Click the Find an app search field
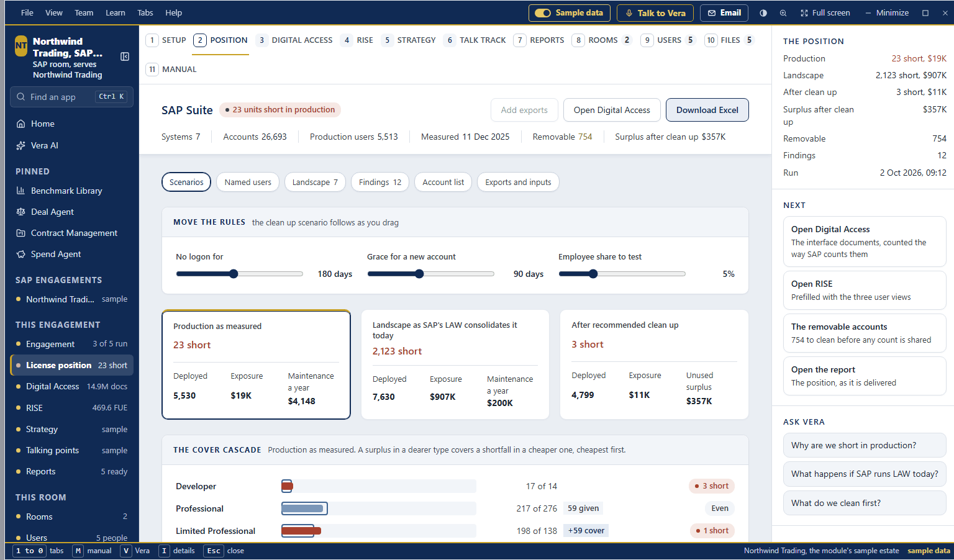This screenshot has height=560, width=954. [x=72, y=97]
